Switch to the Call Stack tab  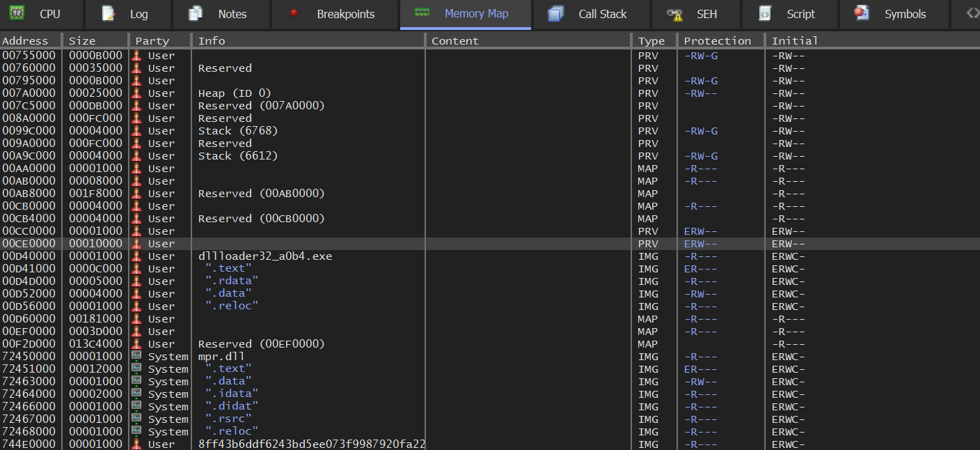pyautogui.click(x=602, y=14)
